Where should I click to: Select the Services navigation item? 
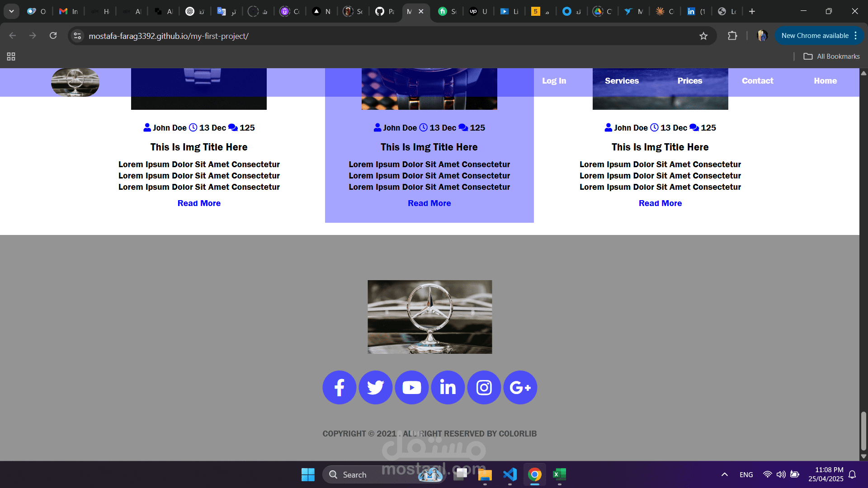click(x=622, y=81)
